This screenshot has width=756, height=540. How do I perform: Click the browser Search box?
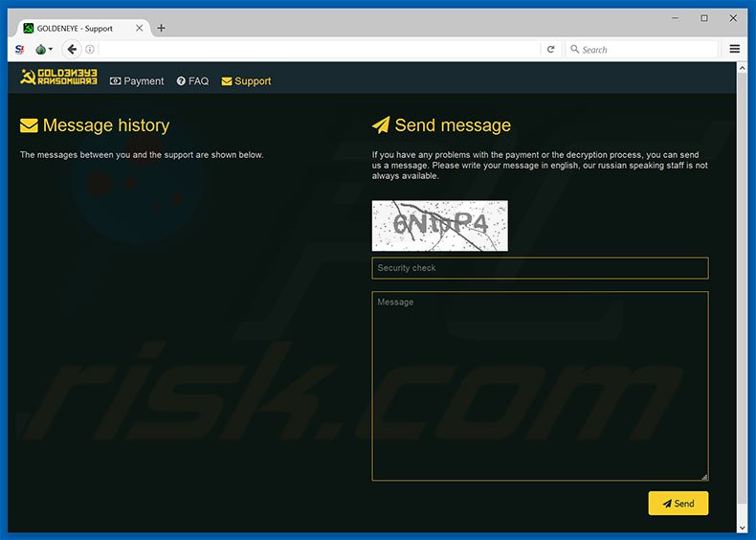(641, 49)
